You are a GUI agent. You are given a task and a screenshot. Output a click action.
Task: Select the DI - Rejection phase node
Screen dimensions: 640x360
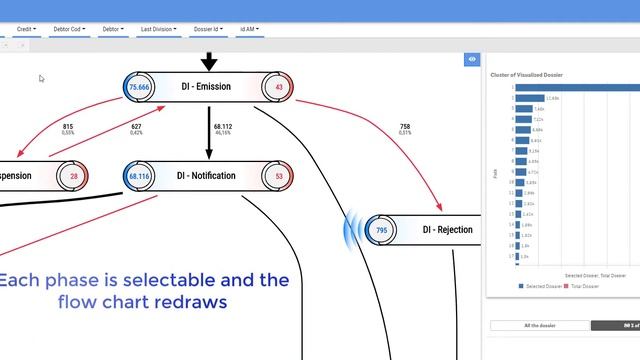coord(423,230)
